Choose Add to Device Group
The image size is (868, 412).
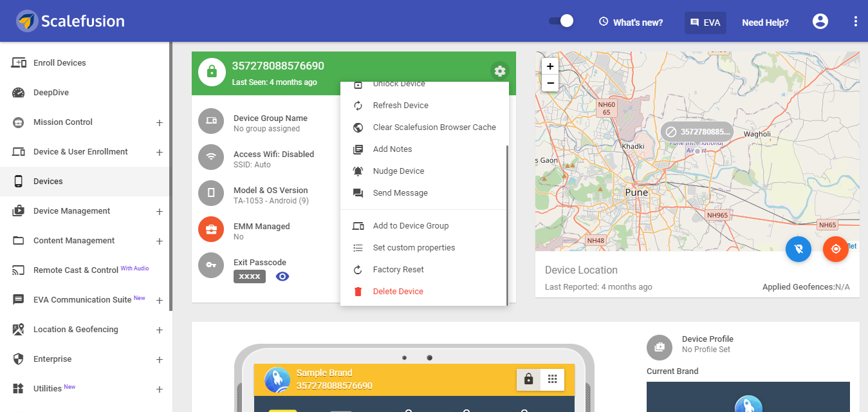pos(423,226)
